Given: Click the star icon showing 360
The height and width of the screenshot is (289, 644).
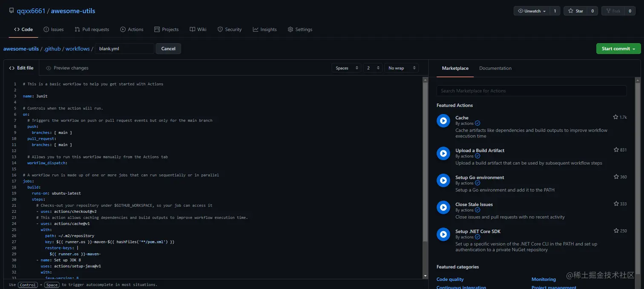Looking at the screenshot, I should tap(616, 177).
